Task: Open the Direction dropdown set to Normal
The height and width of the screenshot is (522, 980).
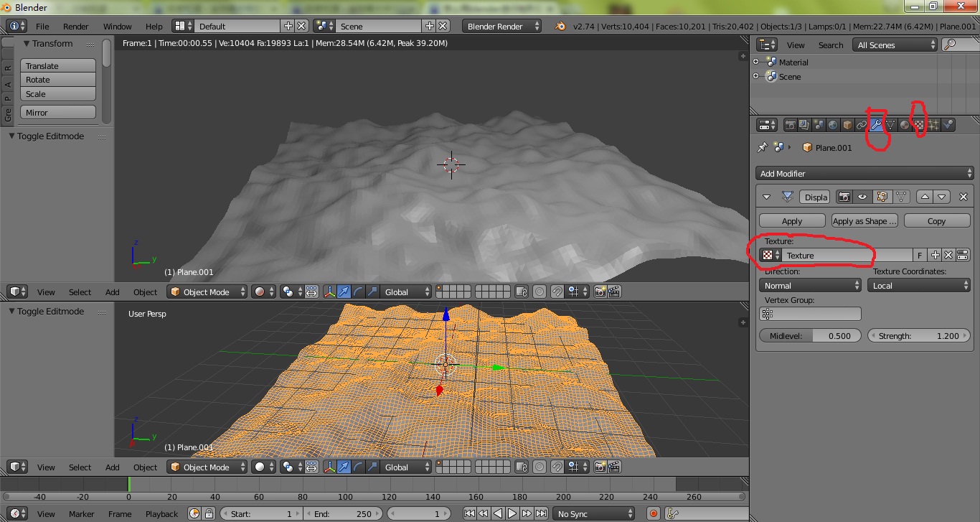Action: tap(811, 286)
